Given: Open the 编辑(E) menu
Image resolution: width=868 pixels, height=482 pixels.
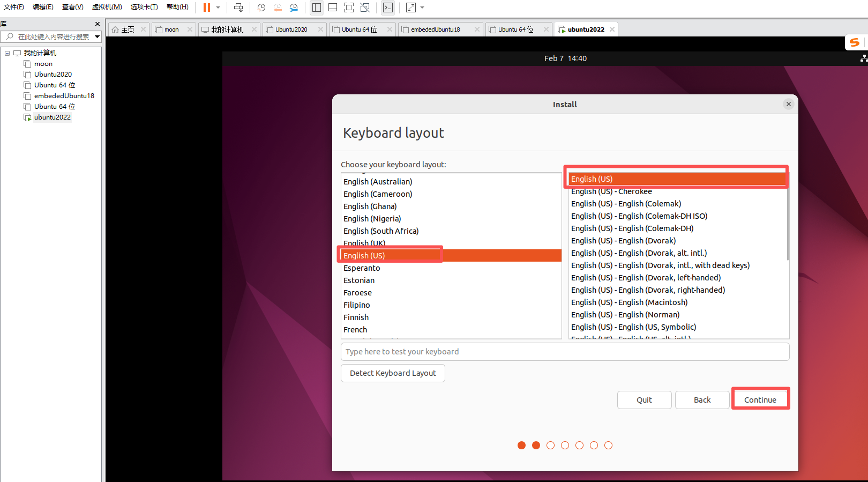Looking at the screenshot, I should click(x=43, y=7).
